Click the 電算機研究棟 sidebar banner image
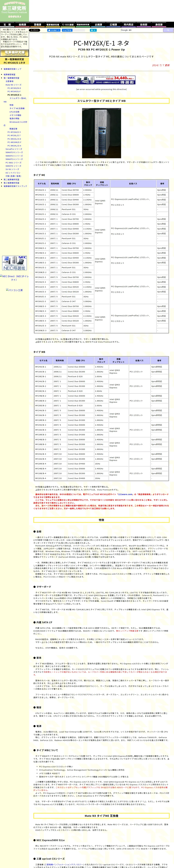The width and height of the screenshot is (174, 868). point(14,53)
